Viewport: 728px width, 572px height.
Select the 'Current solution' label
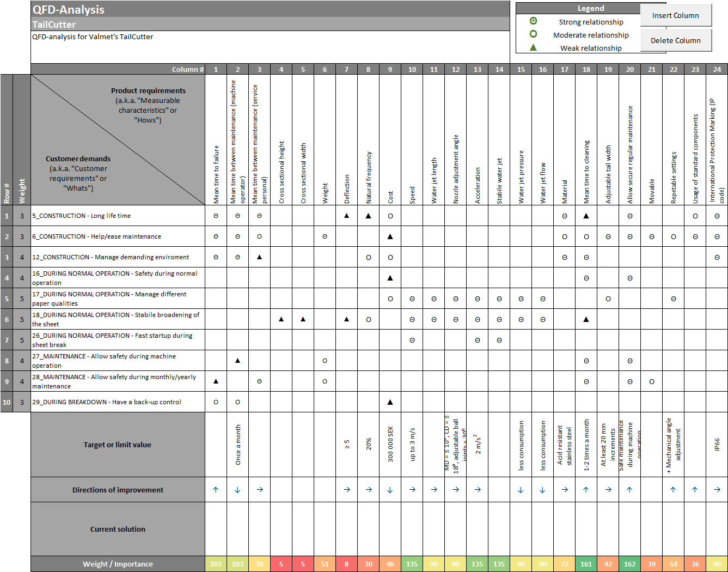coord(118,529)
